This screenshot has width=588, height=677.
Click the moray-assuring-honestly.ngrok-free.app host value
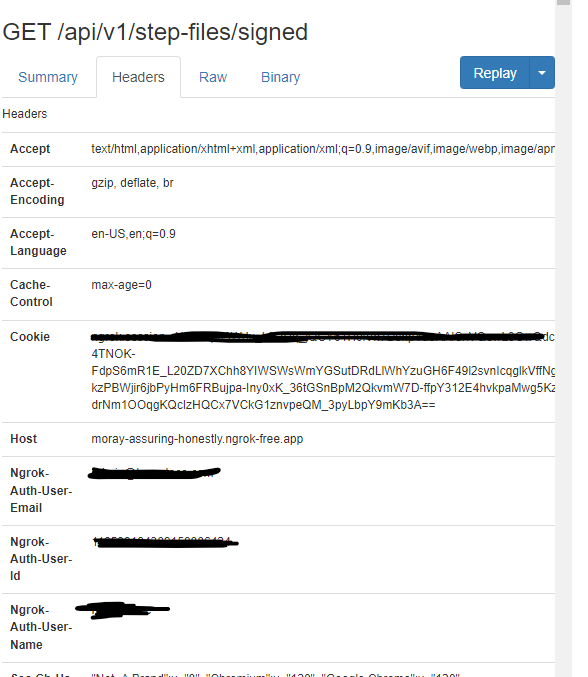pos(197,439)
